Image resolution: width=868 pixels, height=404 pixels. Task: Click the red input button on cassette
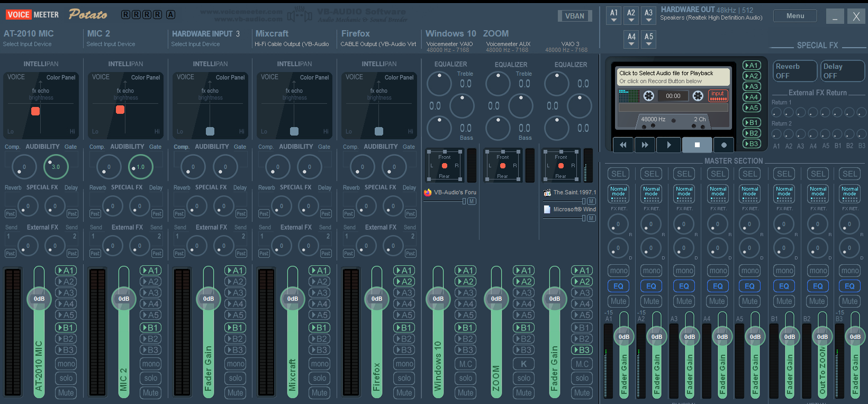click(x=718, y=96)
